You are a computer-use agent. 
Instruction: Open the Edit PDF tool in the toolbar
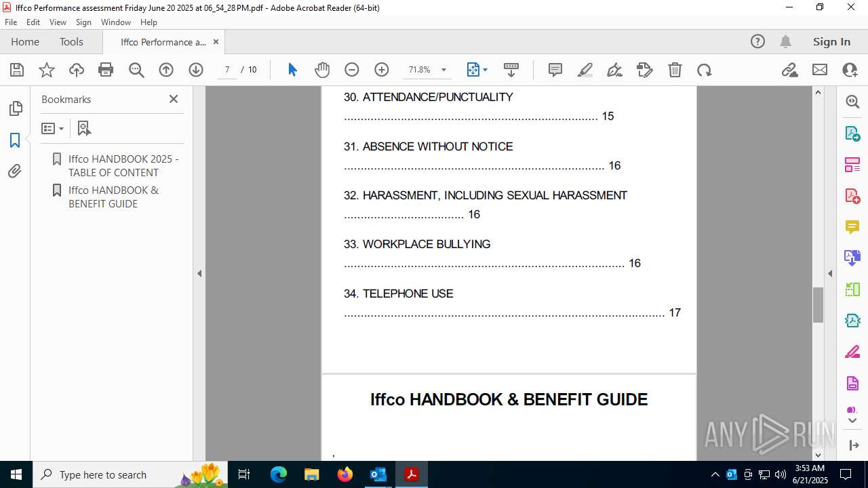(645, 70)
